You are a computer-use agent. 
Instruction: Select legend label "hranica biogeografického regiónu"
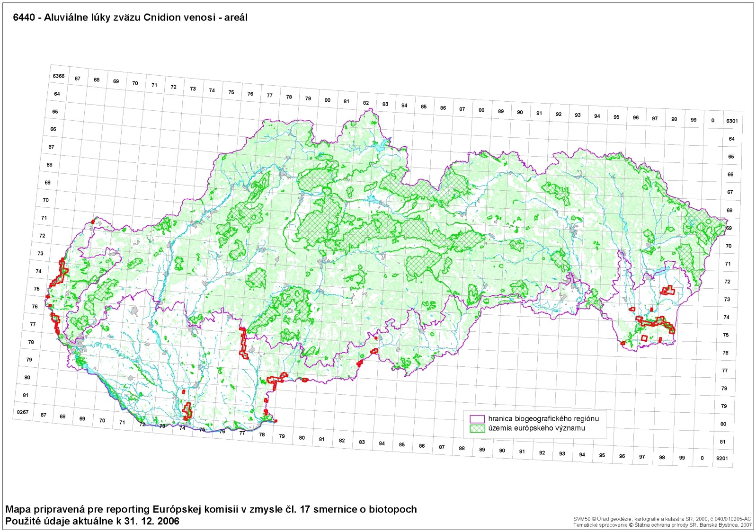[543, 419]
